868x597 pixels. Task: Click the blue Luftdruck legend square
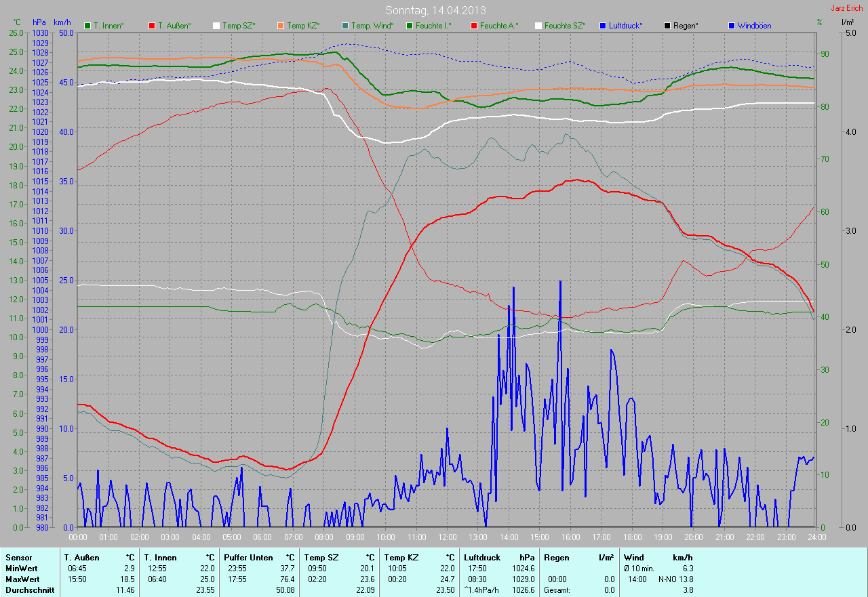603,26
